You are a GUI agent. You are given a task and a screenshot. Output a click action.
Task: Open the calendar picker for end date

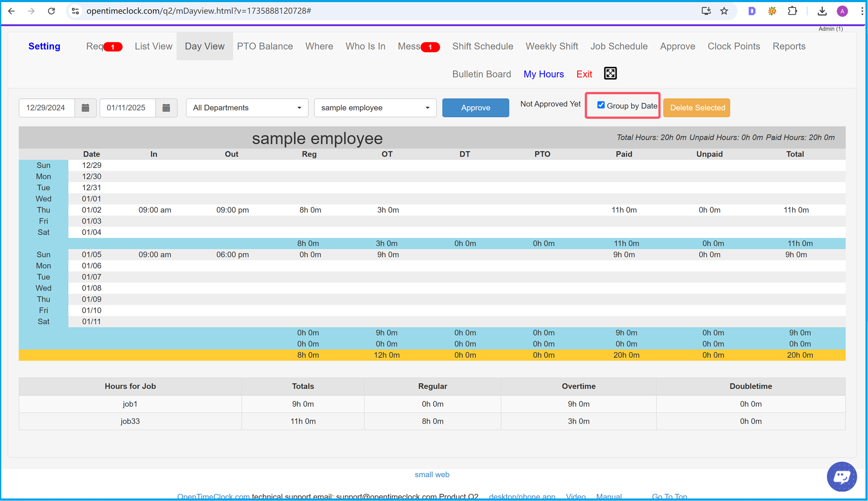click(x=166, y=107)
